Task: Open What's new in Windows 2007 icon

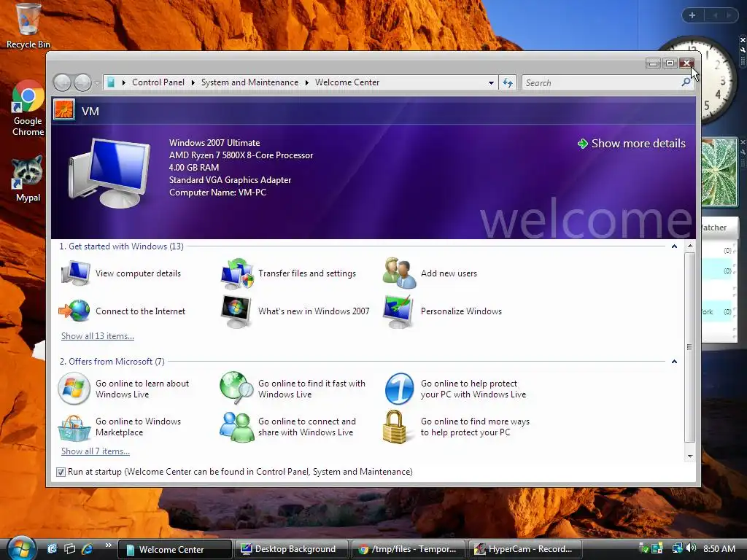Action: (x=236, y=311)
